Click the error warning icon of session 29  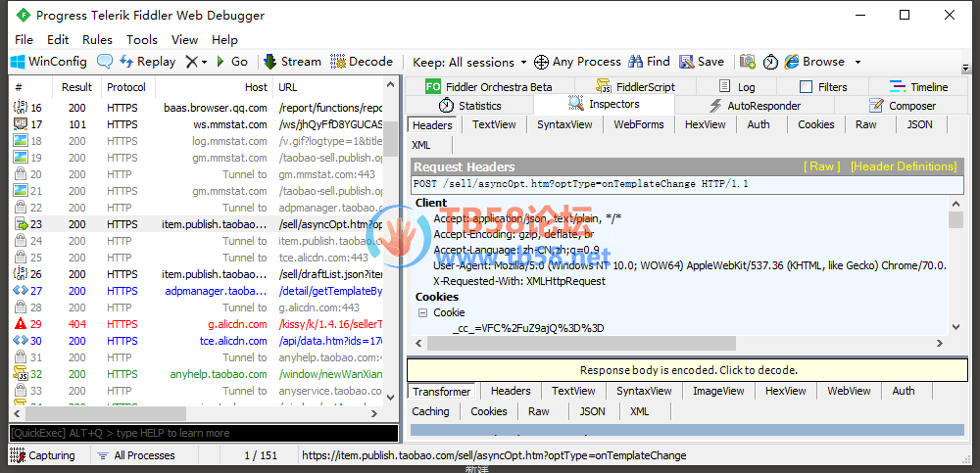[20, 324]
